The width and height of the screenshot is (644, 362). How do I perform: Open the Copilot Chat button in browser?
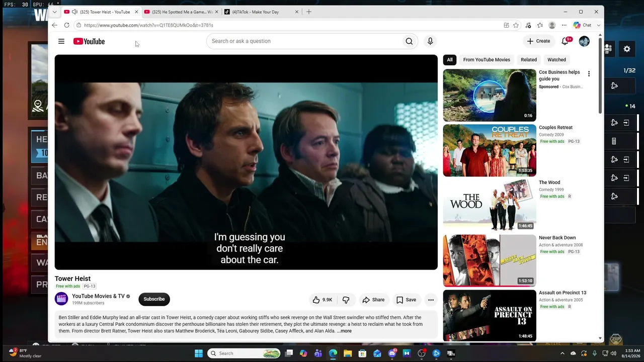(x=582, y=25)
